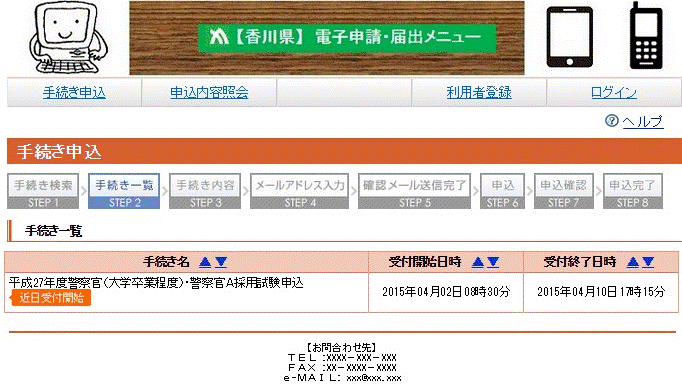
Task: Click the 香川県 電子申請・届出メニュー banner
Action: pos(327,38)
